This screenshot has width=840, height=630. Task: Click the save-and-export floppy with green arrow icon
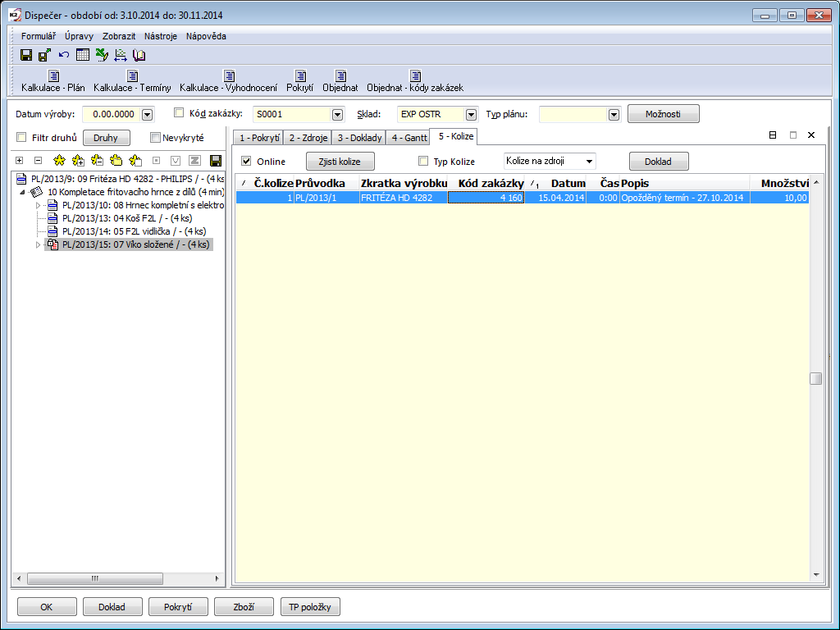tap(44, 55)
